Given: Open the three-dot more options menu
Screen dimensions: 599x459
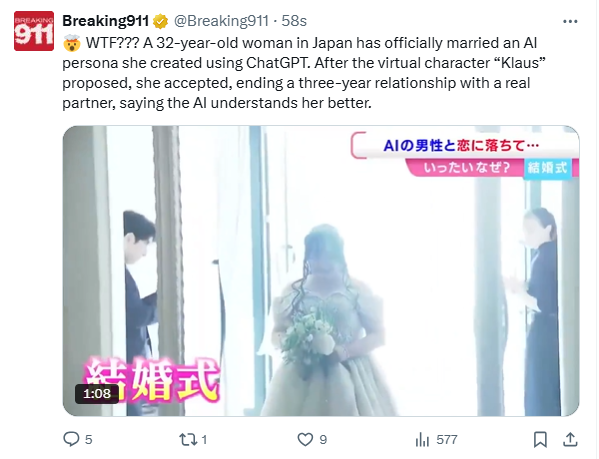Looking at the screenshot, I should click(570, 22).
